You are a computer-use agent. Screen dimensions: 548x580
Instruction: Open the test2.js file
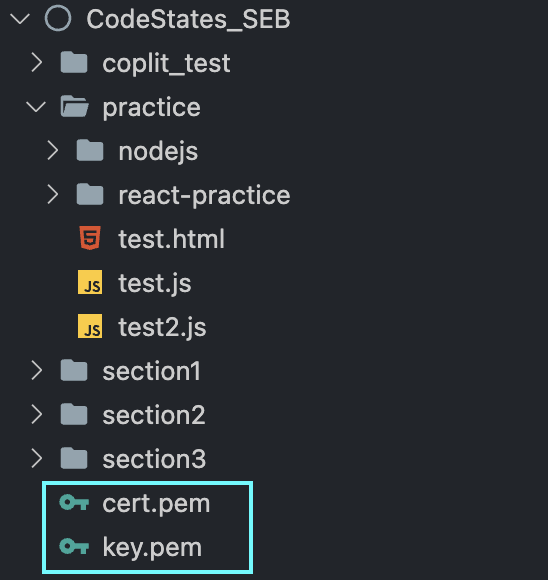(x=162, y=327)
